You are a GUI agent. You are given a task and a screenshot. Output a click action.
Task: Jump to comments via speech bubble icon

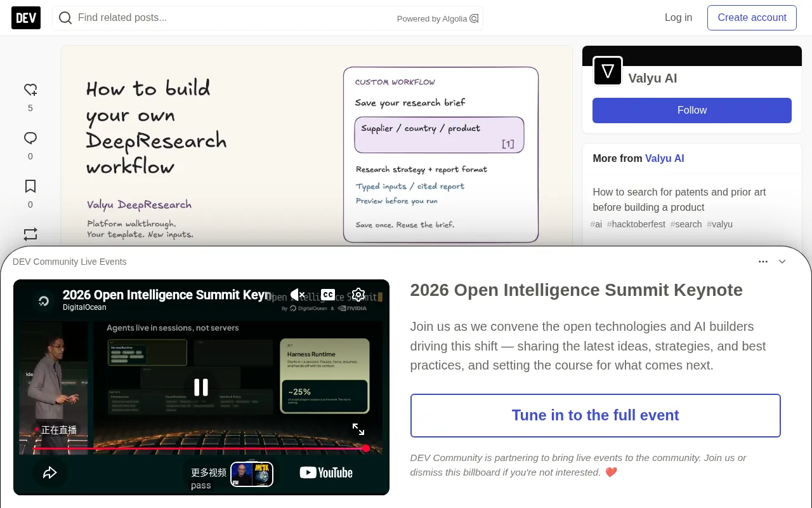click(30, 138)
